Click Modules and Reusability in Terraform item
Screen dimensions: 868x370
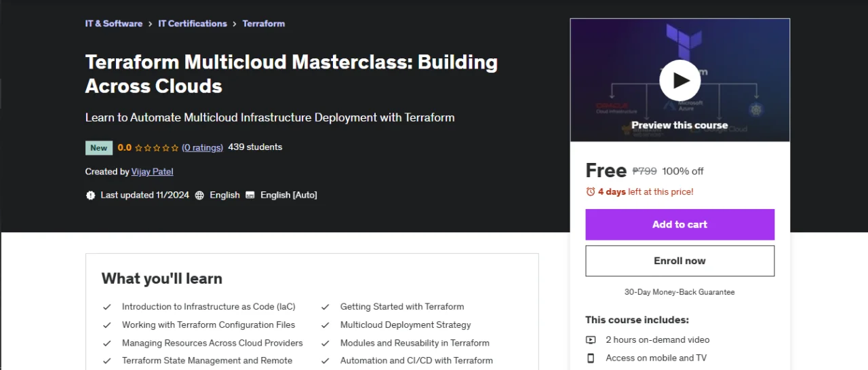[x=415, y=344]
